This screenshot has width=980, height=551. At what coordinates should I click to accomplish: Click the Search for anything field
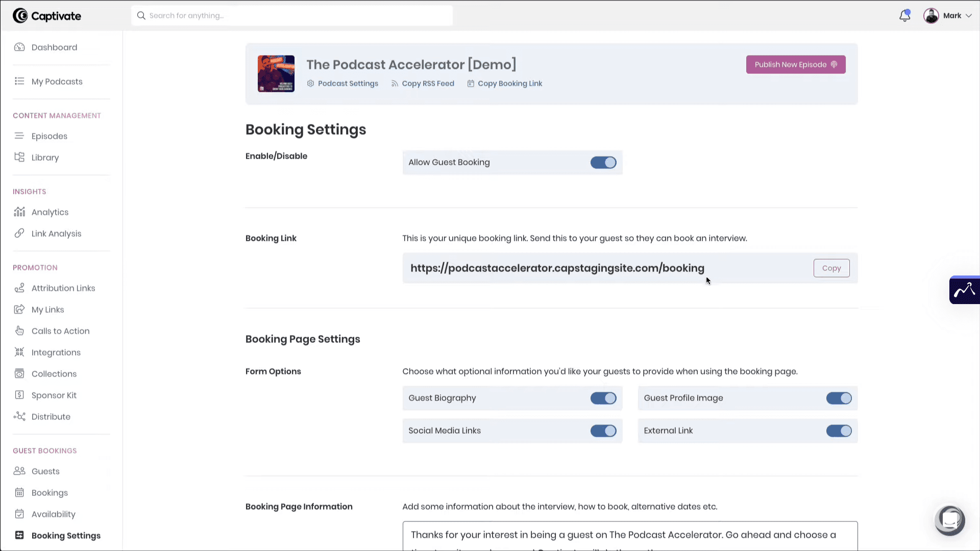pos(292,16)
